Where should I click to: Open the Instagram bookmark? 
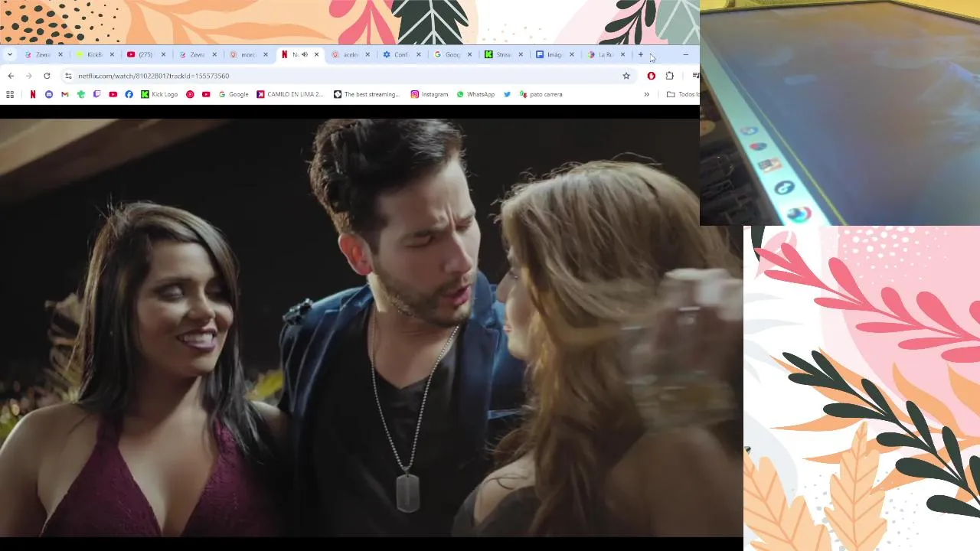tap(430, 94)
